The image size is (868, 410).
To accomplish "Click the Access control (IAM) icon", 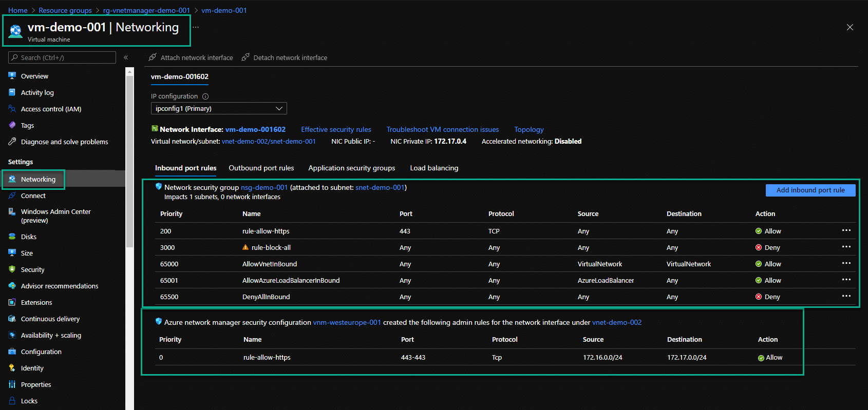I will [12, 109].
